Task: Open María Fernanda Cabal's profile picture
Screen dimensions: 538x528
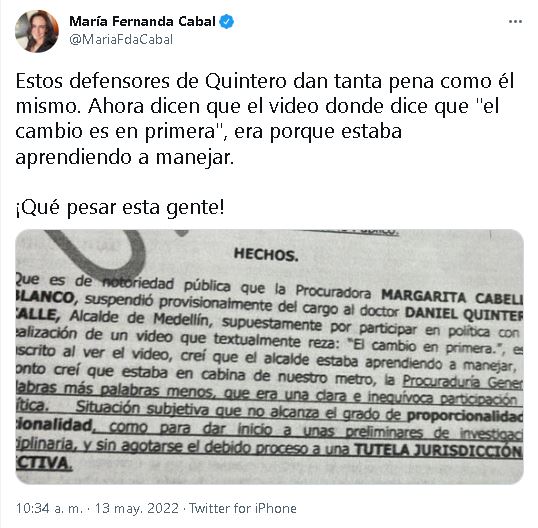Action: [x=37, y=31]
